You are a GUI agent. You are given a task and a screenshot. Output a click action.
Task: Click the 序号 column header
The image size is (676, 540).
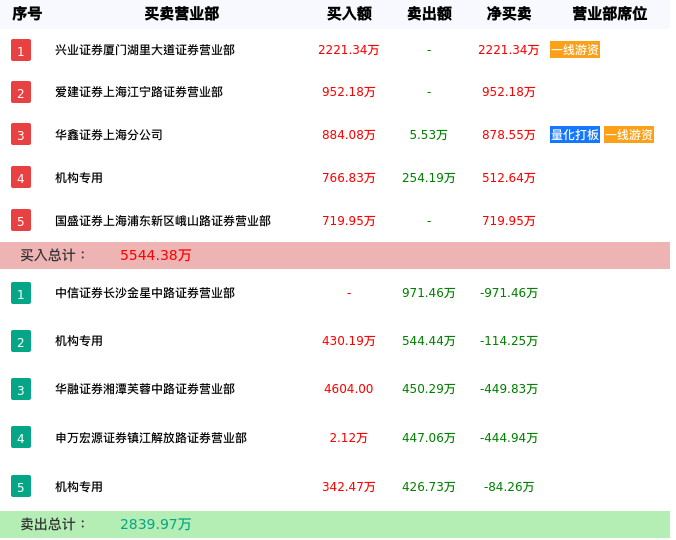point(27,14)
